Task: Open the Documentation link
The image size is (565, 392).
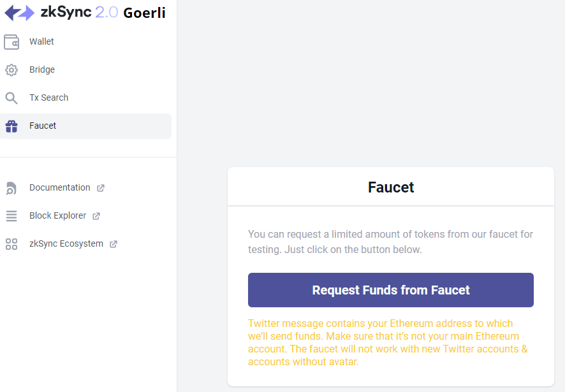Action: pos(60,187)
